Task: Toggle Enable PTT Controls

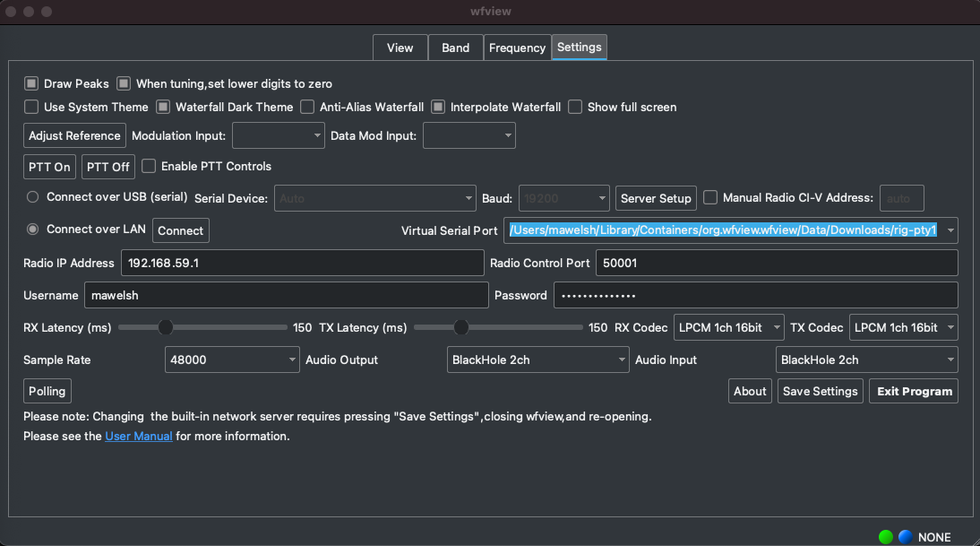Action: point(149,166)
